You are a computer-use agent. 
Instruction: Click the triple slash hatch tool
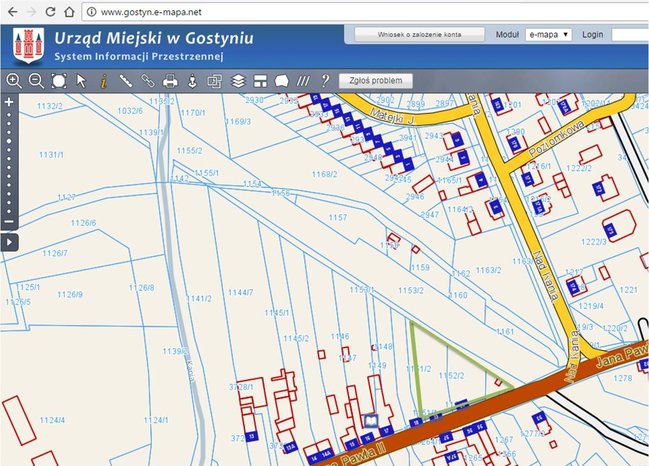pyautogui.click(x=303, y=81)
